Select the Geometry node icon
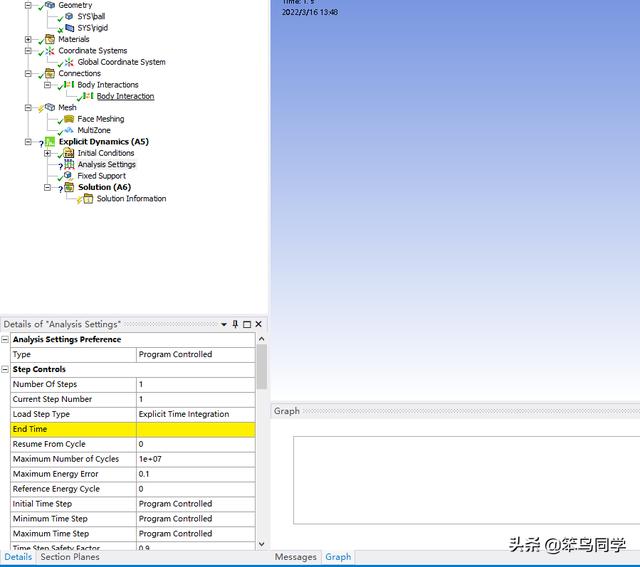Image resolution: width=640 pixels, height=567 pixels. (50, 5)
